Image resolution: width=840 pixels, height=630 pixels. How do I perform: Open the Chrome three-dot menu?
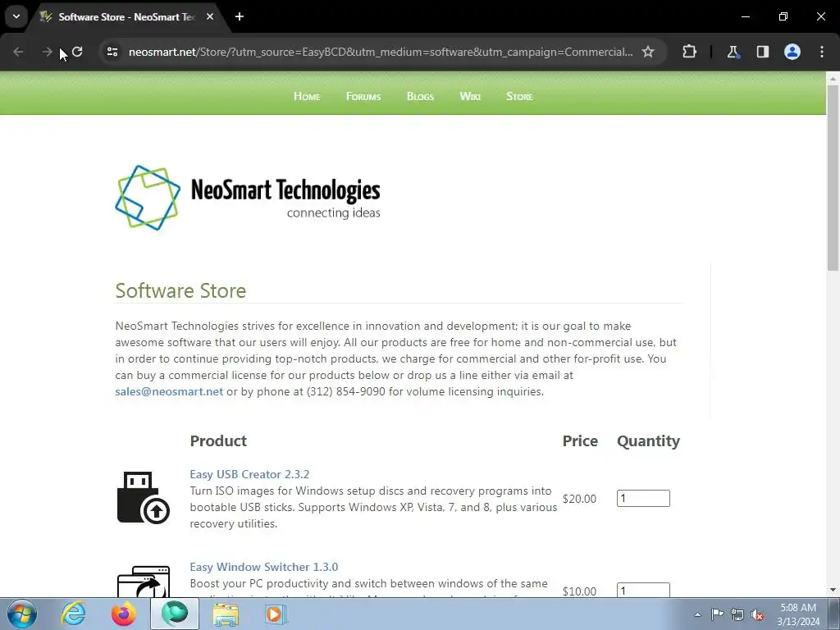[822, 52]
